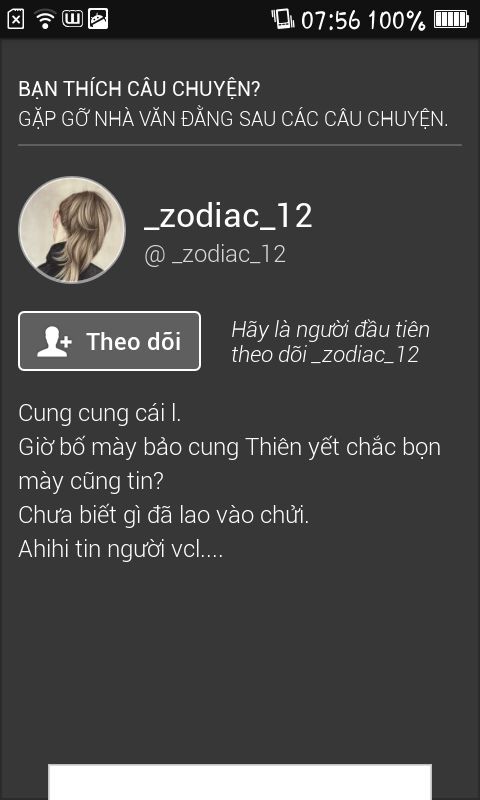Screen dimensions: 480x800
Task: Tap the 'BẠN THÍCH CÂU CHUYỆN?' heading
Action: click(139, 89)
